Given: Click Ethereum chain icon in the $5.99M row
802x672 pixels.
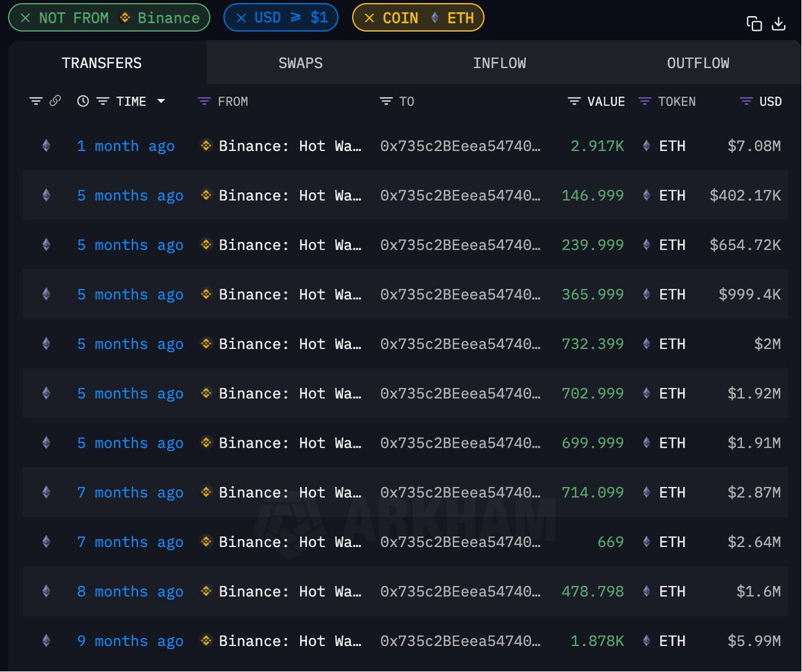Looking at the screenshot, I should [x=46, y=641].
